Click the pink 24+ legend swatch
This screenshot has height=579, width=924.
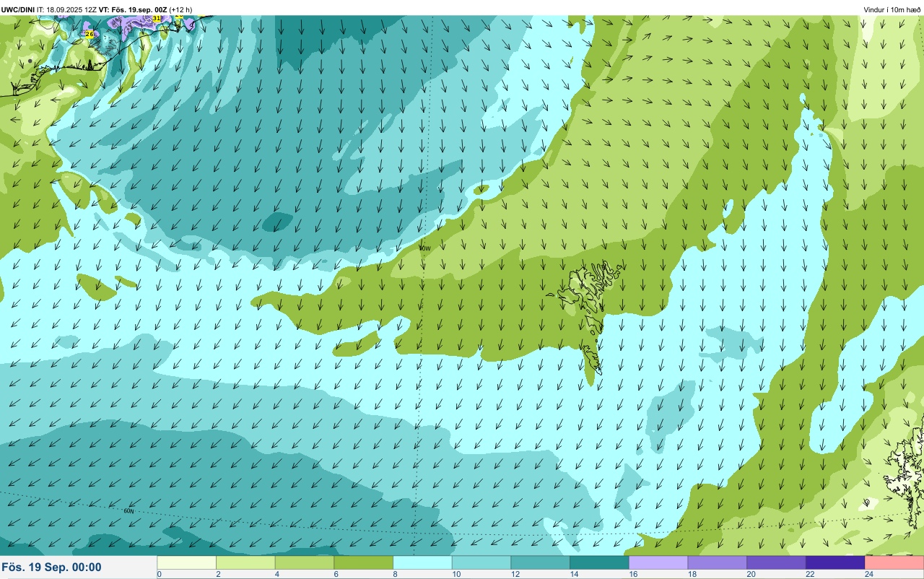(x=894, y=562)
